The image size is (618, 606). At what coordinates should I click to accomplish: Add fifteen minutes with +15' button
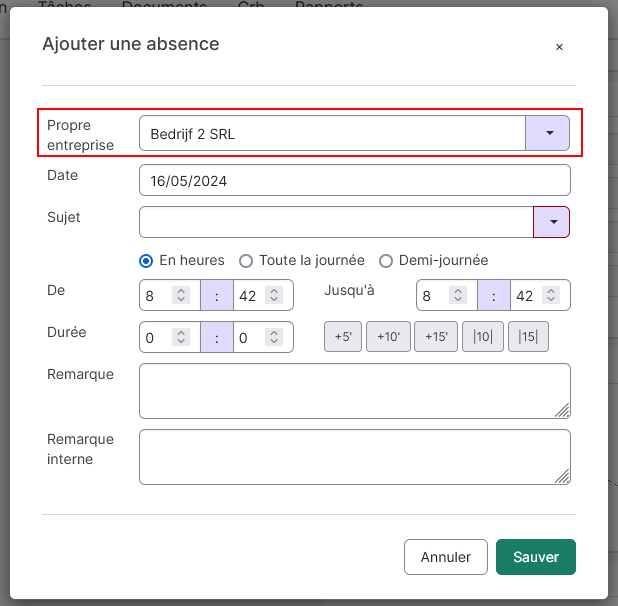(x=436, y=336)
